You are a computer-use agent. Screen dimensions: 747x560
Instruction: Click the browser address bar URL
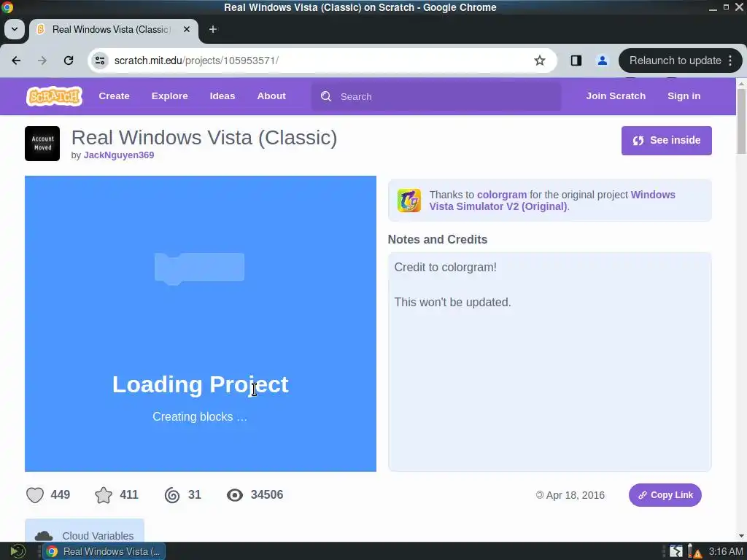[196, 61]
